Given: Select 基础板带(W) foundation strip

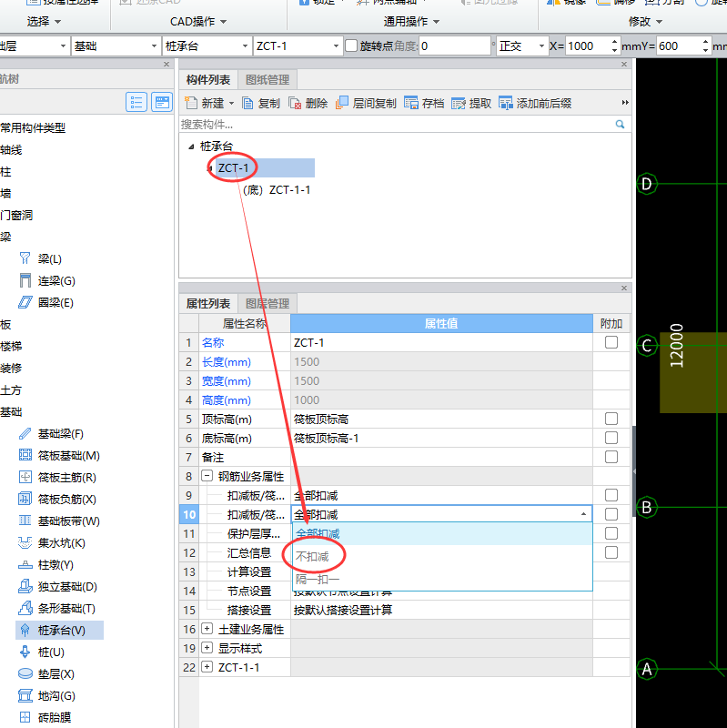Looking at the screenshot, I should pos(59,521).
